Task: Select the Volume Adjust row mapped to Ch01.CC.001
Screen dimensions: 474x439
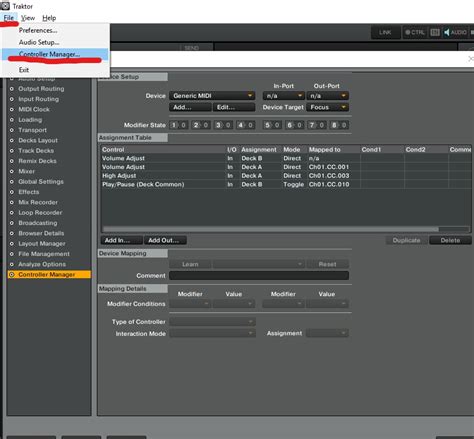Action: click(x=286, y=167)
